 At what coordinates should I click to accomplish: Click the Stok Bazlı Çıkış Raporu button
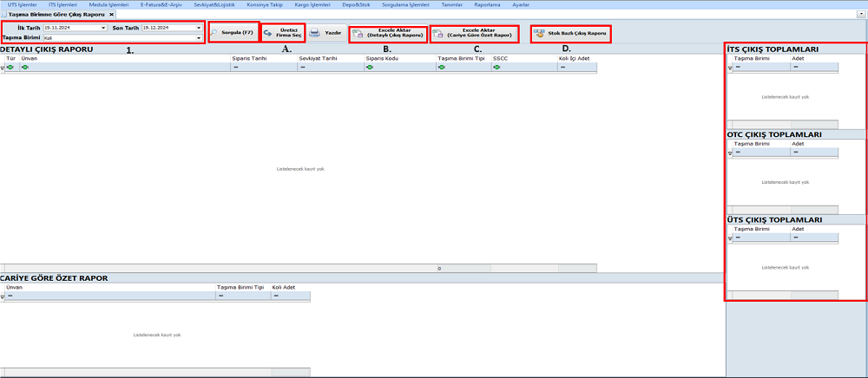click(576, 34)
